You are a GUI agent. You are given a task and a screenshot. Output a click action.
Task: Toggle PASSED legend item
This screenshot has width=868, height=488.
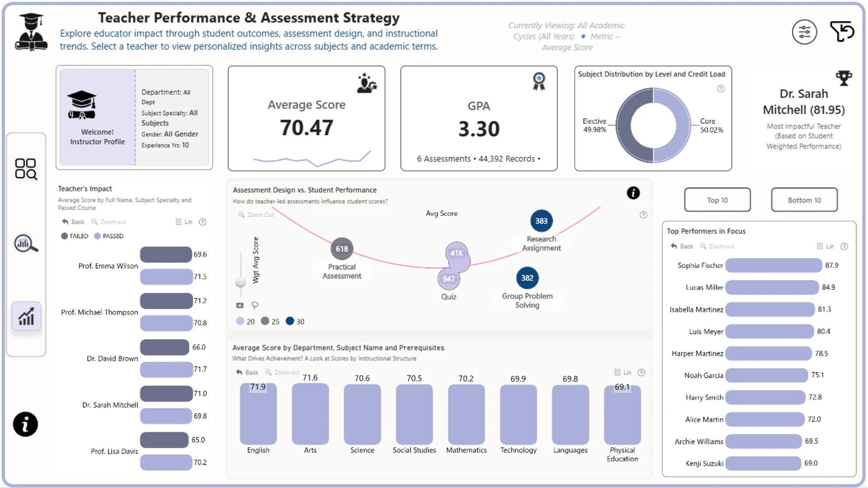pos(108,236)
